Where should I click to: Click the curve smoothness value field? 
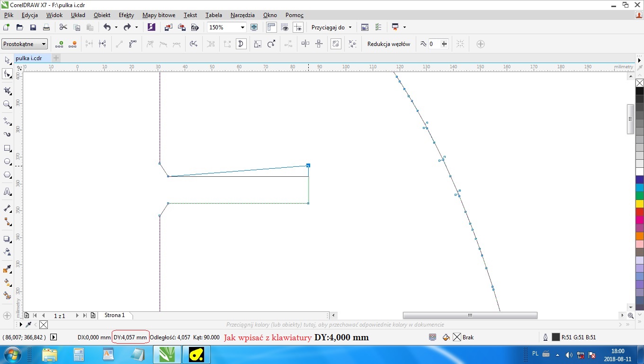click(x=434, y=44)
